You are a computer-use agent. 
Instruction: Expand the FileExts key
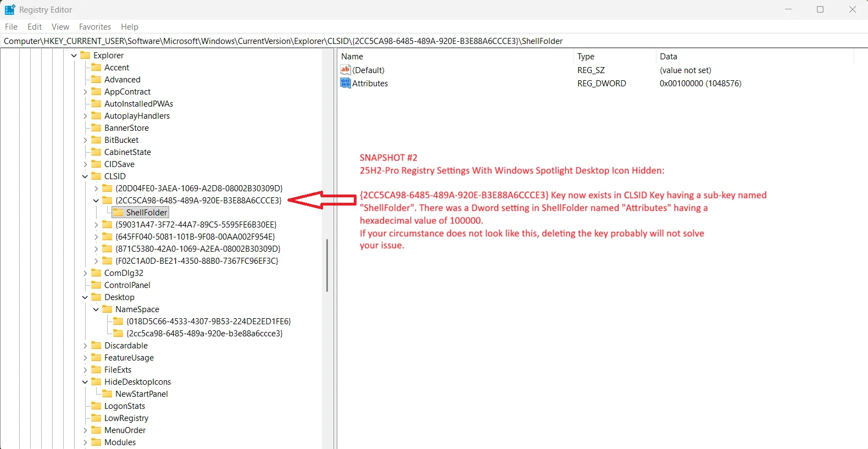(85, 370)
